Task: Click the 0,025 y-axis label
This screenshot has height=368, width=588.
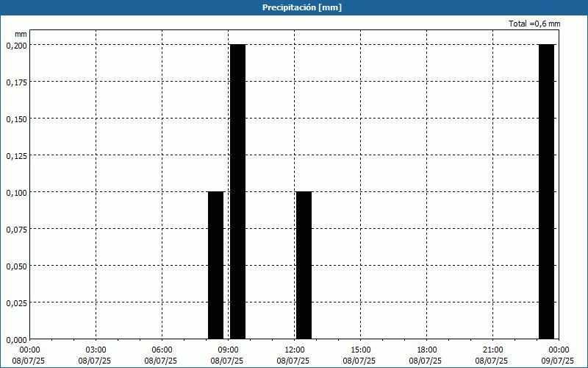Action: point(16,302)
